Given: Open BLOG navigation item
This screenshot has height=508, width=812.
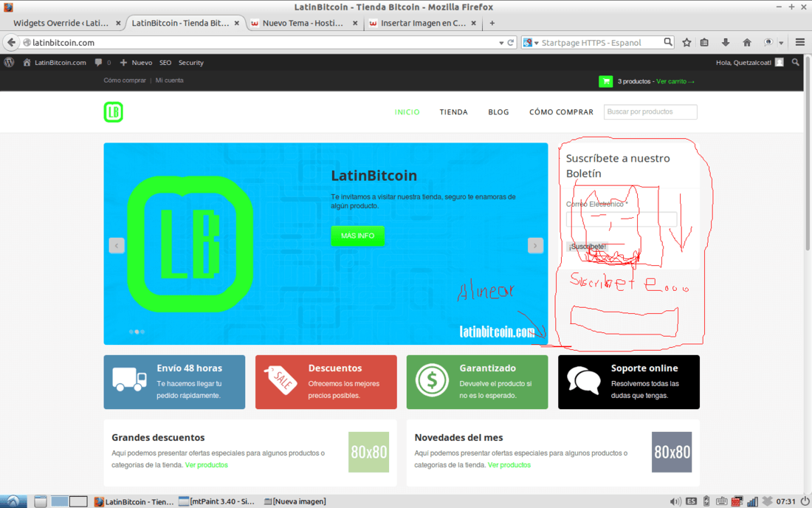Looking at the screenshot, I should 498,111.
